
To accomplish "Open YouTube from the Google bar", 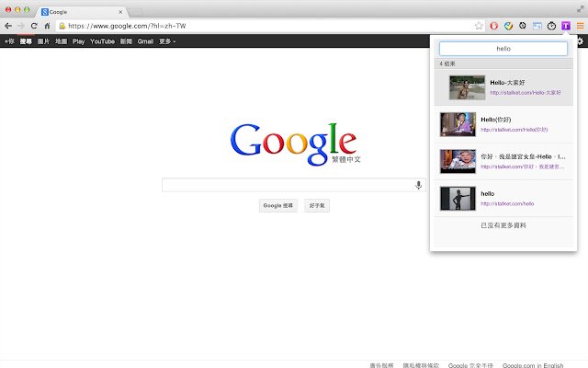I will pyautogui.click(x=102, y=41).
